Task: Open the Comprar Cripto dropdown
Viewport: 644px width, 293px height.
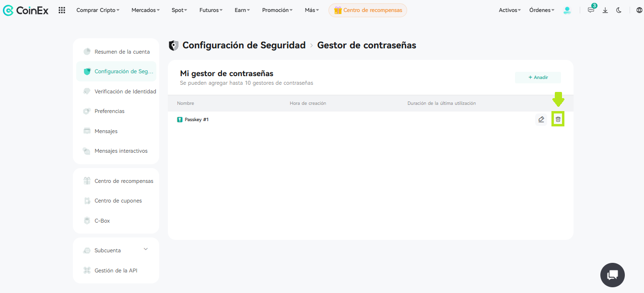Action: click(x=98, y=10)
